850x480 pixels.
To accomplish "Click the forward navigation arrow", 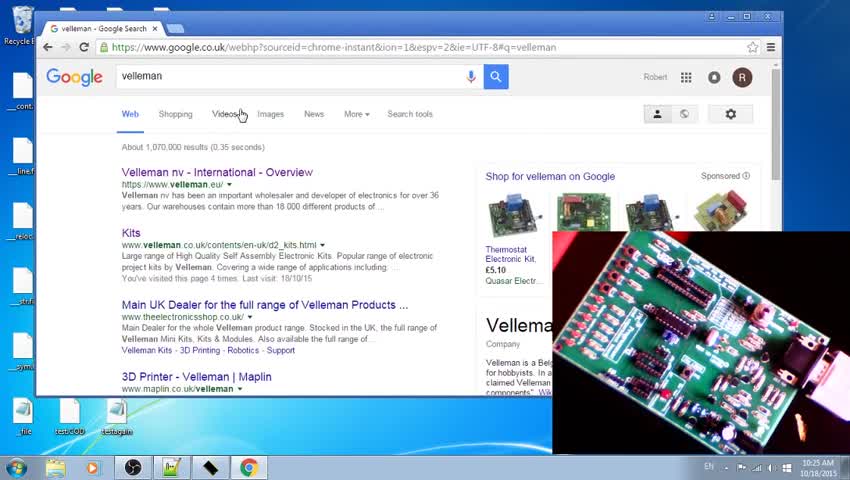I will tap(66, 47).
